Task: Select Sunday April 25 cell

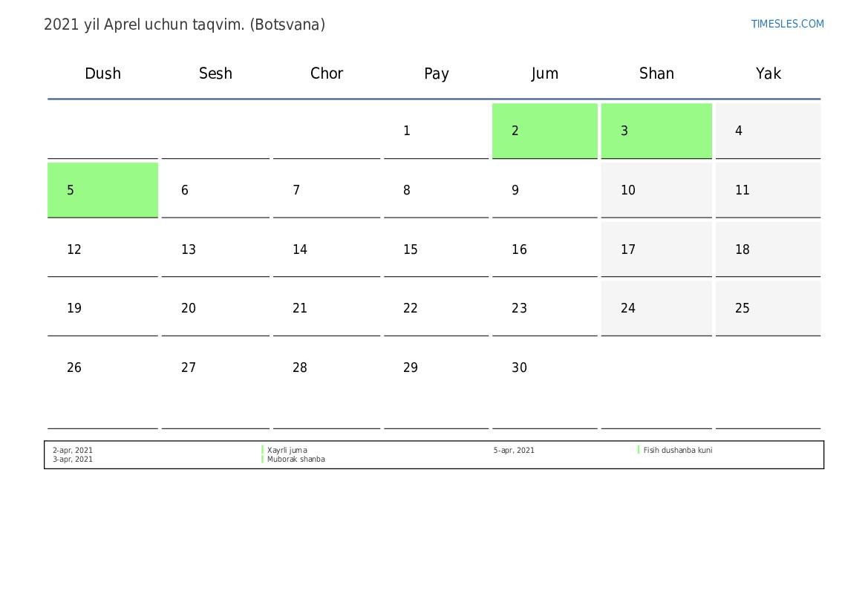Action: pos(768,308)
